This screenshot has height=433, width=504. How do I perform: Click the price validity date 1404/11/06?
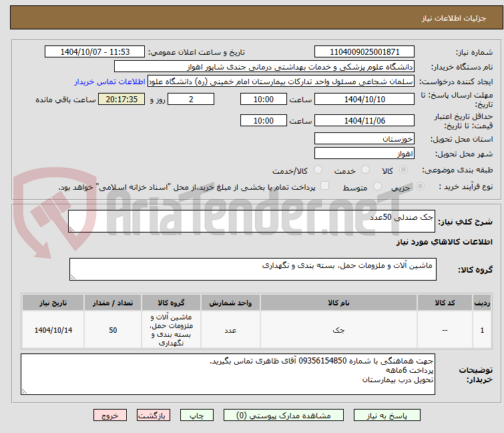tap(364, 120)
